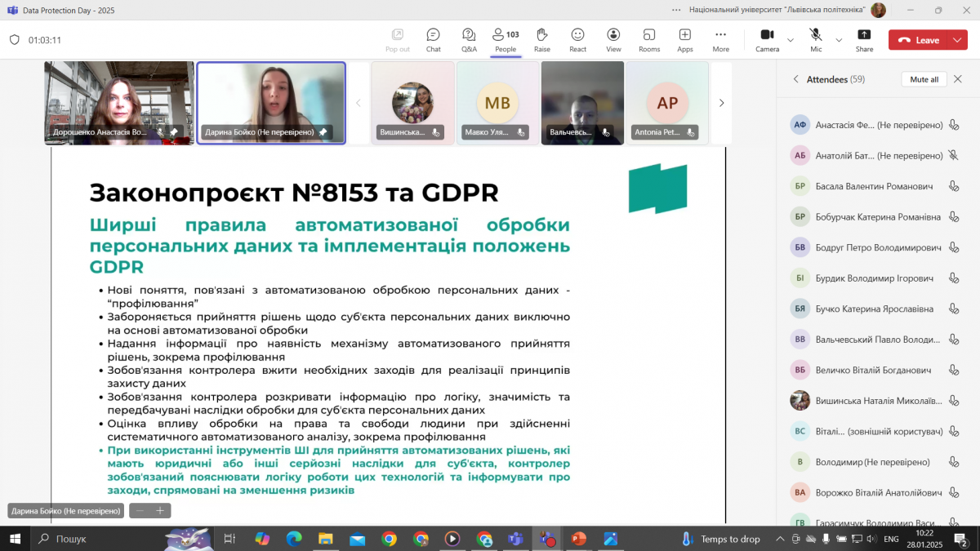Screen dimensions: 980x551
Task: Open the People list
Action: point(505,38)
